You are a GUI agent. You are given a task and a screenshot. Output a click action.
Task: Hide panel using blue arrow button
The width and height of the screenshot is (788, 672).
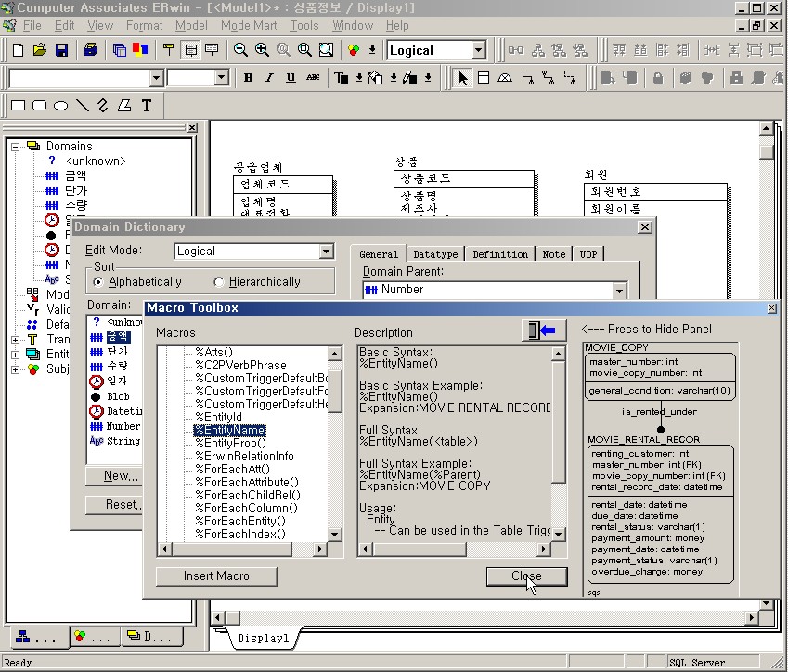(x=544, y=330)
